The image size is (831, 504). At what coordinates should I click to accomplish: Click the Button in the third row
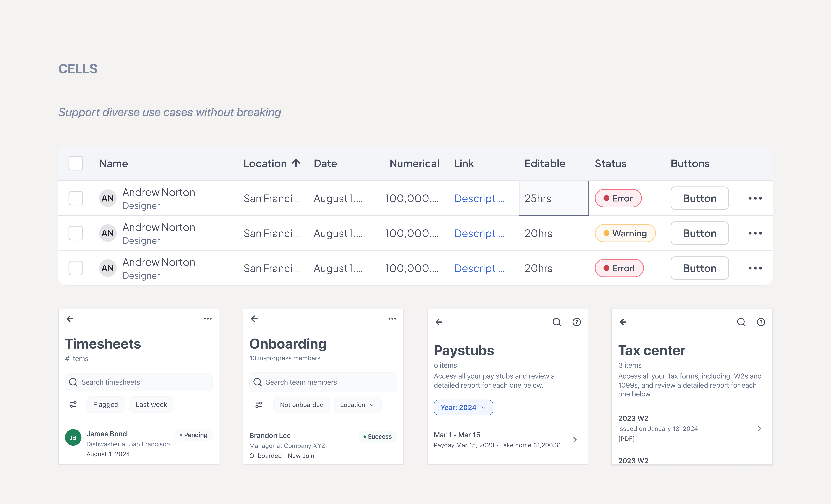[700, 268]
